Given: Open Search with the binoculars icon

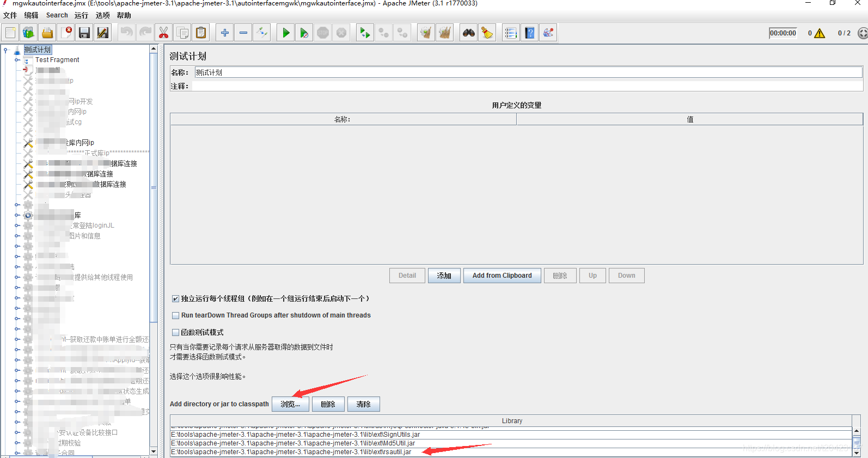Looking at the screenshot, I should tap(469, 33).
